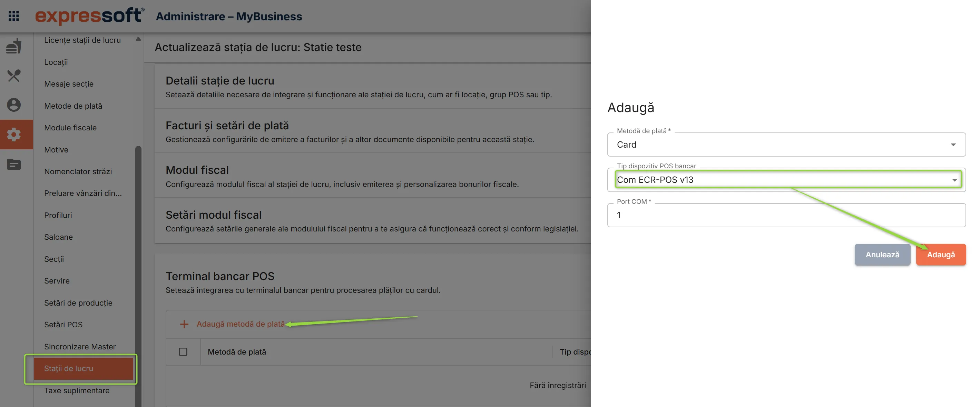Click the plus icon for adding payment method

(184, 324)
